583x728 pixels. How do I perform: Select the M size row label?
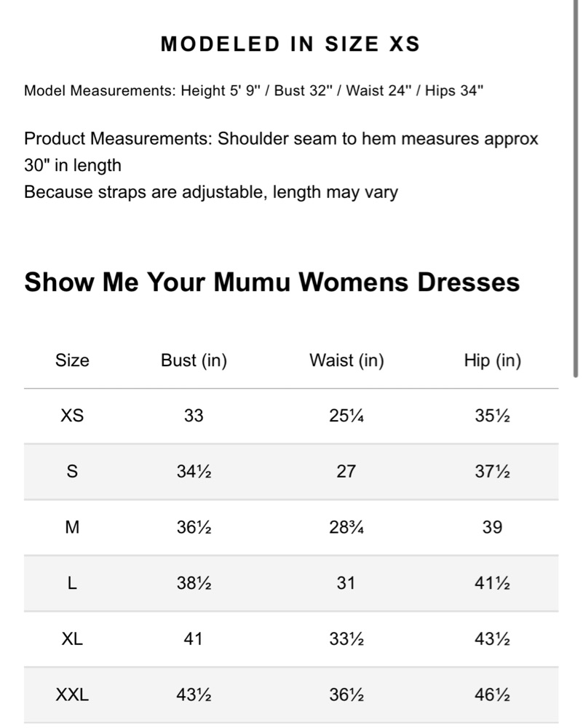tap(72, 527)
